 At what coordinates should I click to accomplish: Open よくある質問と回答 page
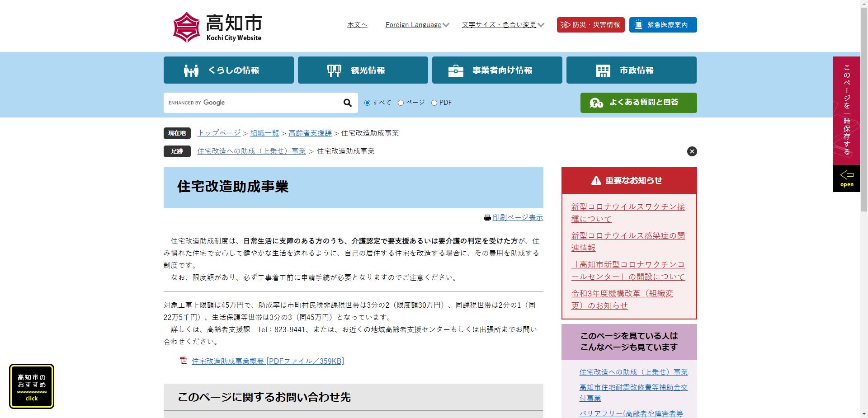tap(638, 103)
